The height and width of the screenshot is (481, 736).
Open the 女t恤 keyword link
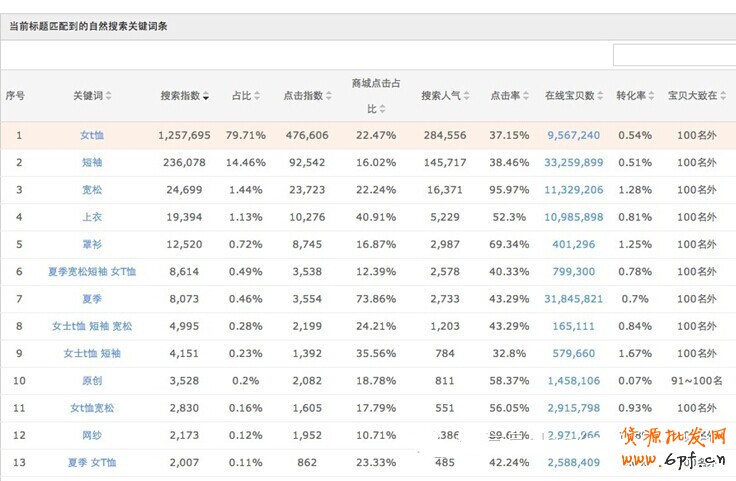tap(92, 135)
